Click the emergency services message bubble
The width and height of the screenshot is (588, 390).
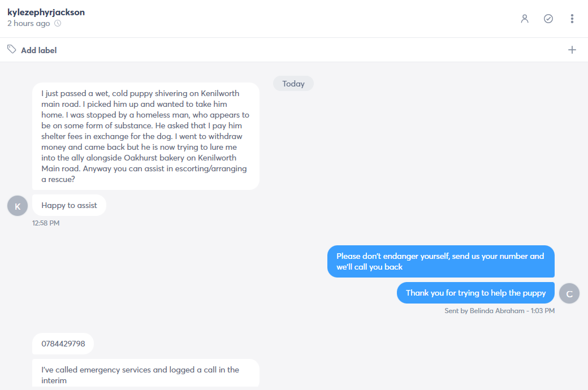click(145, 374)
